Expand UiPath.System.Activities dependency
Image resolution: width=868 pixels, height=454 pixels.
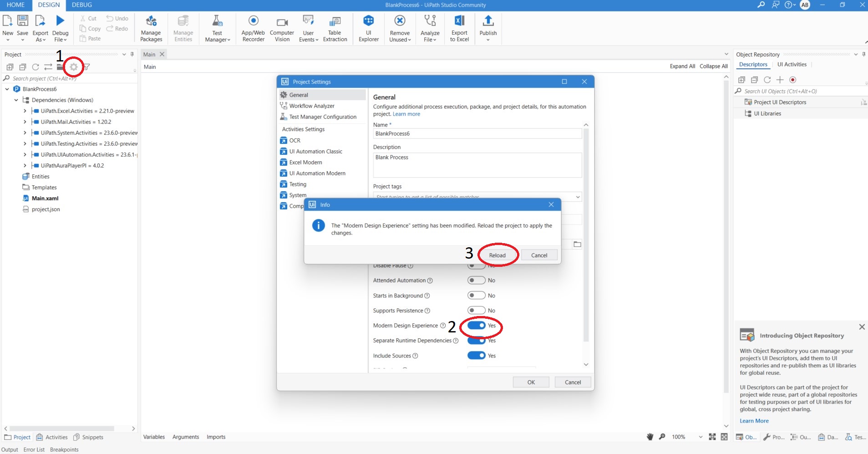[x=25, y=133]
